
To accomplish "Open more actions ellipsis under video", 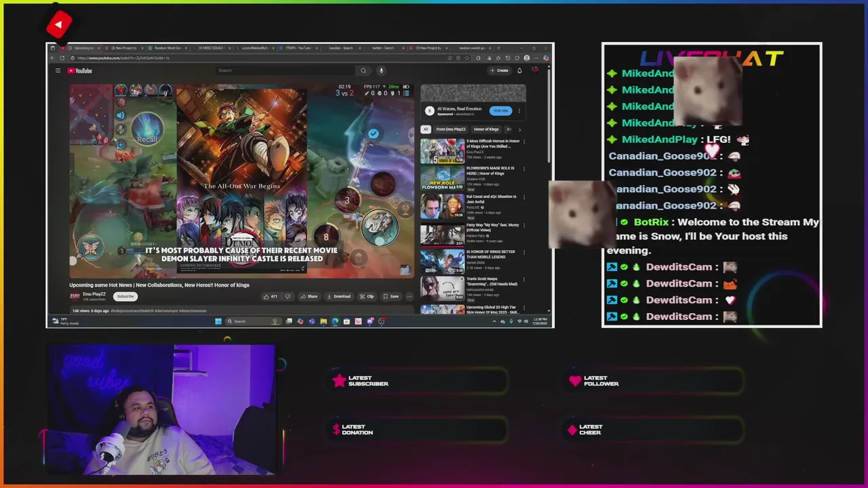I will [410, 296].
